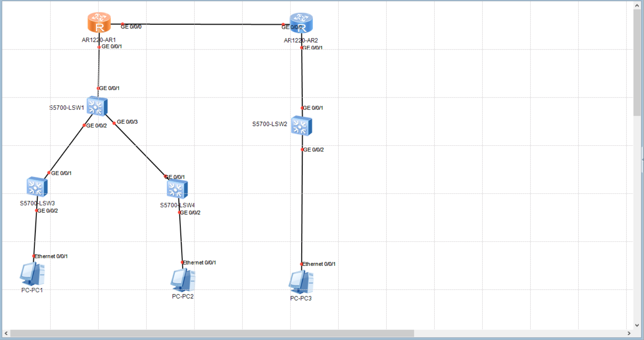Click the horizontal scrollbar thumb
Image resolution: width=644 pixels, height=340 pixels.
pyautogui.click(x=212, y=333)
